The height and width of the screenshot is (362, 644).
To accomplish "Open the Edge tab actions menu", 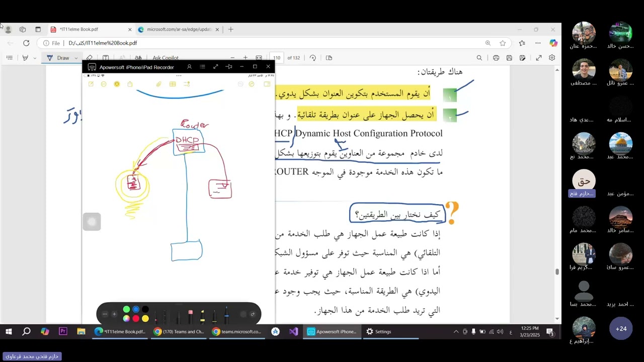I will 38,30.
